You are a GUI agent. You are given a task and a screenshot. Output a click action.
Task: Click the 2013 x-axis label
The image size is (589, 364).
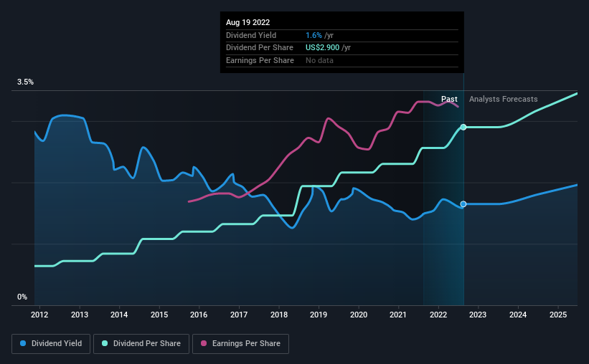pos(80,315)
